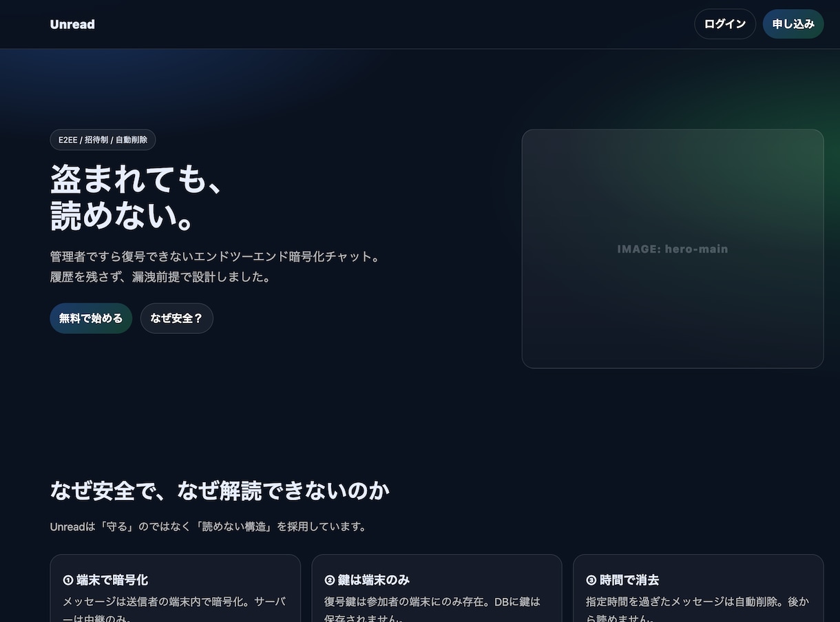The width and height of the screenshot is (840, 622).
Task: Click the 復号鍵は参加者の端末にのみ存在 description
Action: coord(433,610)
